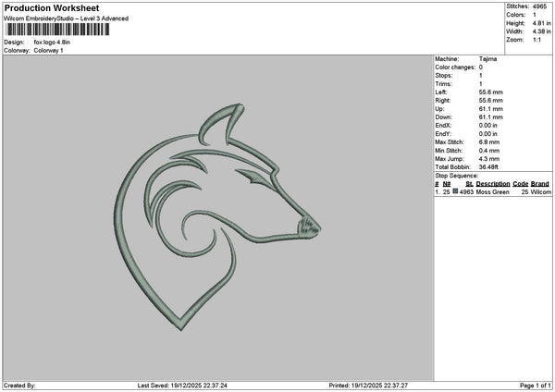Click the Total Bobbin value 36.48ft
Image resolution: width=555 pixels, height=392 pixels.
(488, 167)
